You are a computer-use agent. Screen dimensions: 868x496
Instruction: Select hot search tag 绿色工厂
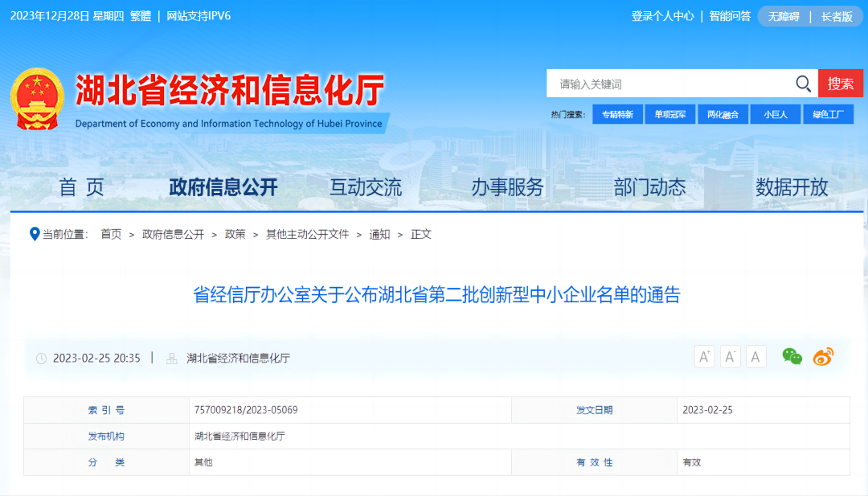point(828,115)
